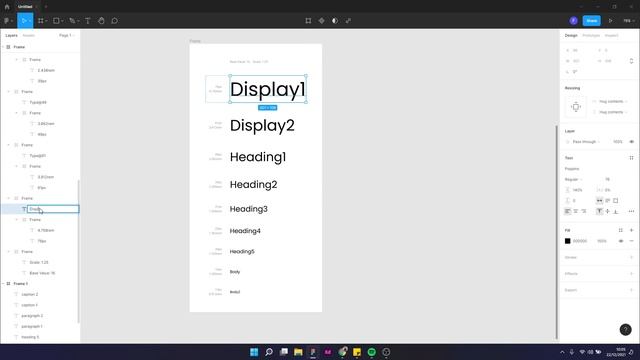Click the fill opacity 100% value
Screen dimensions: 640x360
(x=602, y=241)
